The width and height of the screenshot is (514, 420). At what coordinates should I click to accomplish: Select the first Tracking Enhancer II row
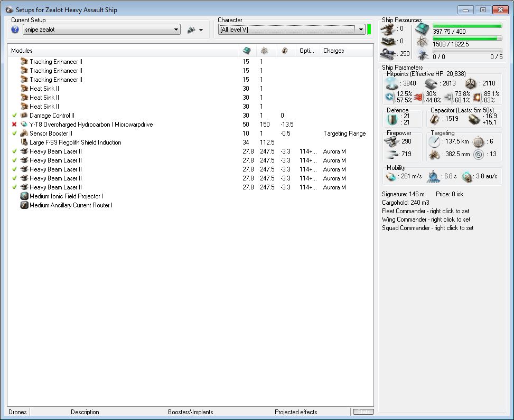[x=190, y=62]
